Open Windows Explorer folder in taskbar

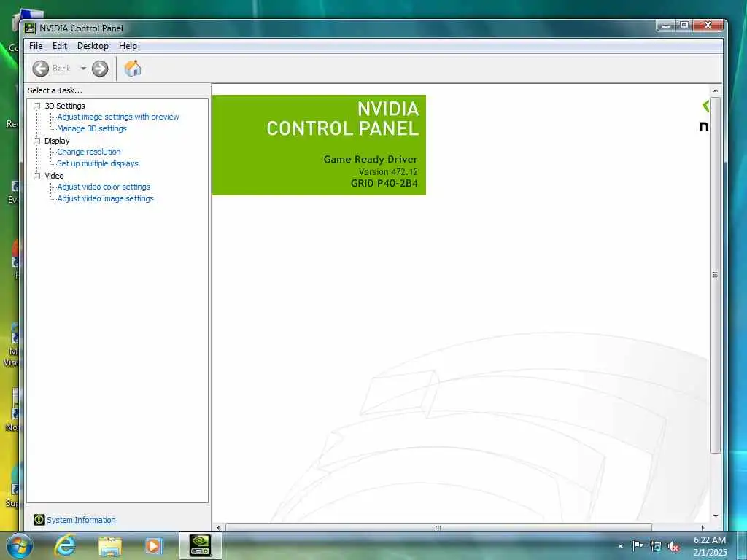coord(110,545)
